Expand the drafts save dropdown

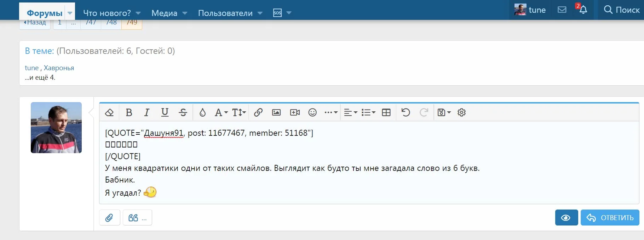pyautogui.click(x=444, y=113)
